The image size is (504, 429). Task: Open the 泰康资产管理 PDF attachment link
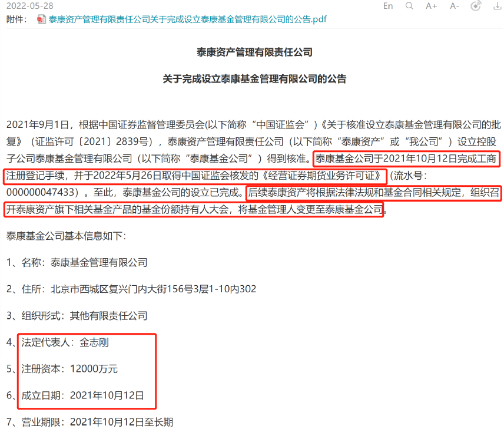tap(187, 19)
